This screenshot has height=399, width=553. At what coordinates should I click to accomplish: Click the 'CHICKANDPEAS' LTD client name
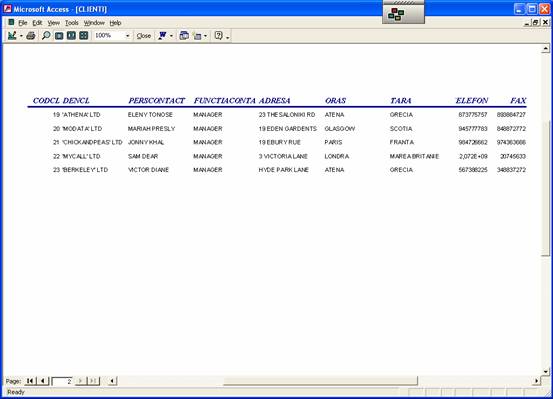pyautogui.click(x=92, y=142)
